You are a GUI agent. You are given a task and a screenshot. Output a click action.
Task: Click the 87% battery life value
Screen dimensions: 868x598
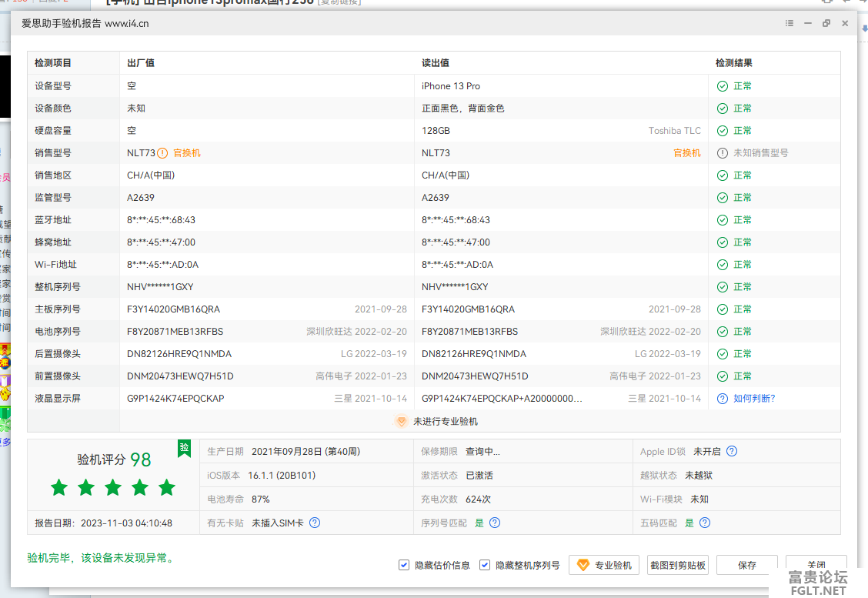point(261,499)
